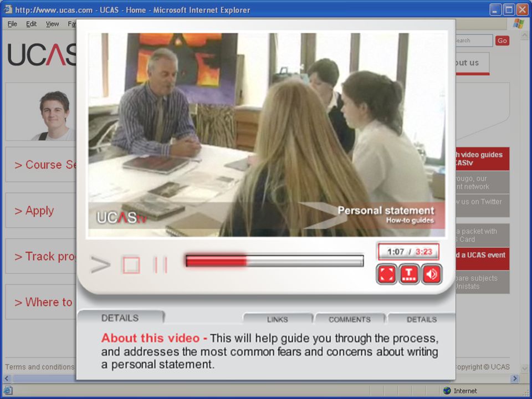The width and height of the screenshot is (532, 399).
Task: Open the File menu
Action: pos(12,24)
